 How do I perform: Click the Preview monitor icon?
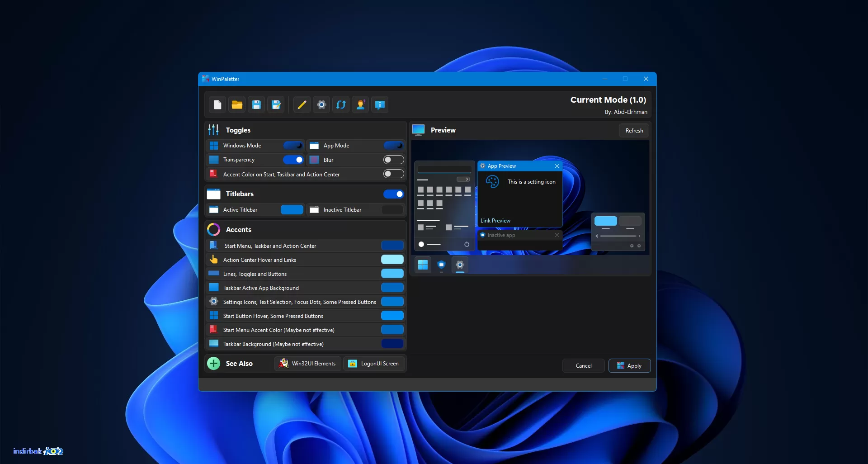419,130
